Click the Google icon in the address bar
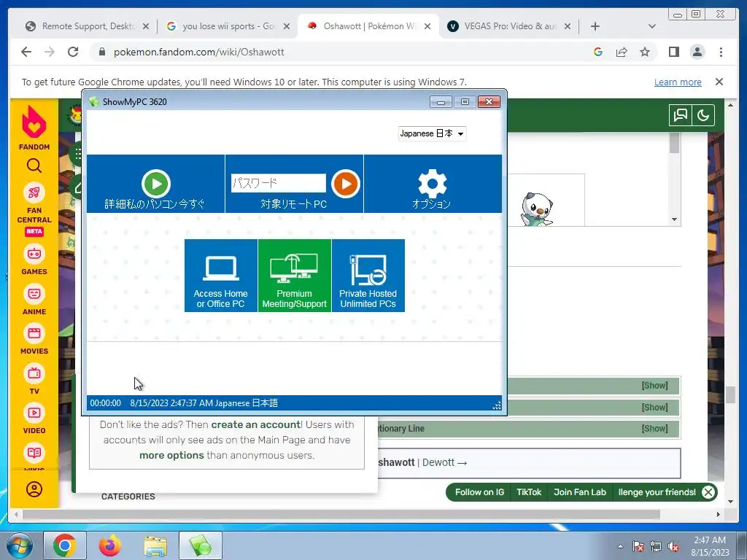 [598, 52]
